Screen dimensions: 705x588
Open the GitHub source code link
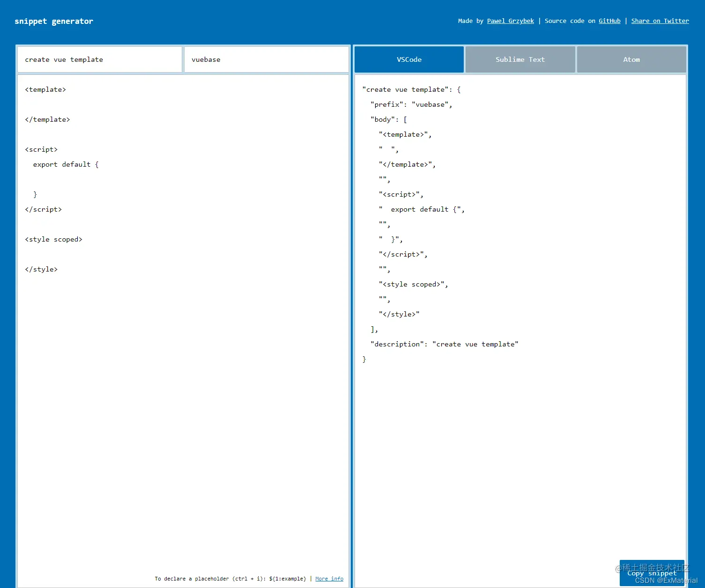(x=609, y=21)
